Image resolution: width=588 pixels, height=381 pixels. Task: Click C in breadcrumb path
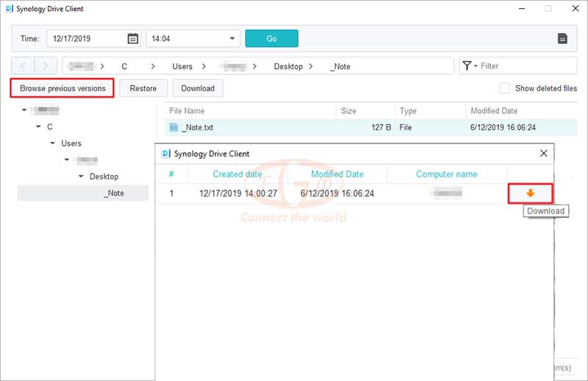point(124,66)
